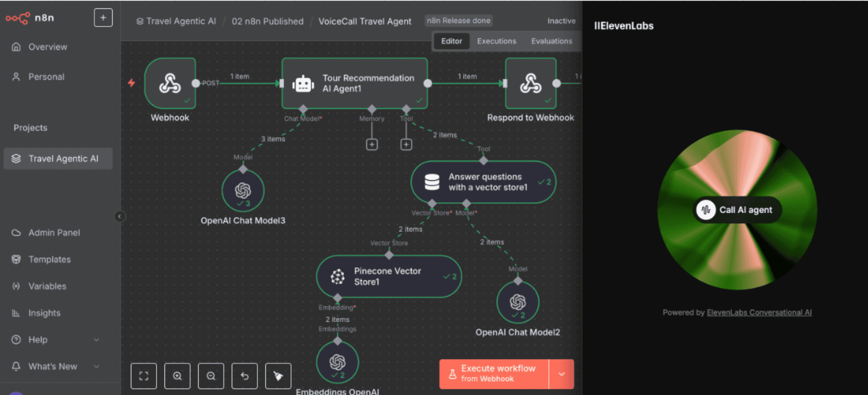Viewport: 868px width, 395px height.
Task: Add a Memory sub-node with plus
Action: [372, 145]
